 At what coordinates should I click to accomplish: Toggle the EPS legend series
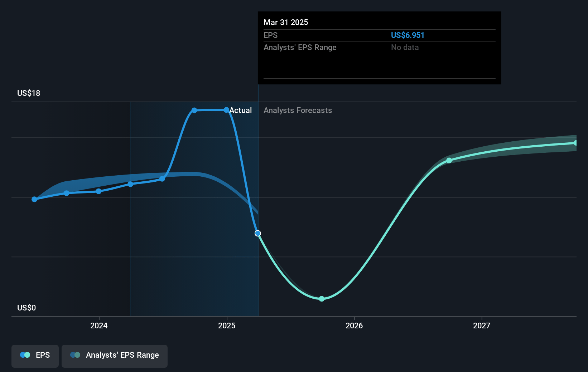point(35,356)
